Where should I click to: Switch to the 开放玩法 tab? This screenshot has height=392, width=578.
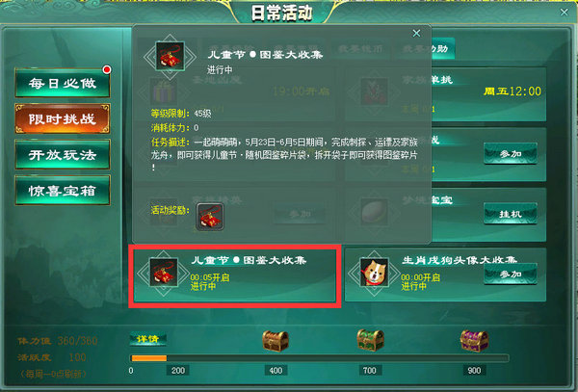pyautogui.click(x=63, y=154)
